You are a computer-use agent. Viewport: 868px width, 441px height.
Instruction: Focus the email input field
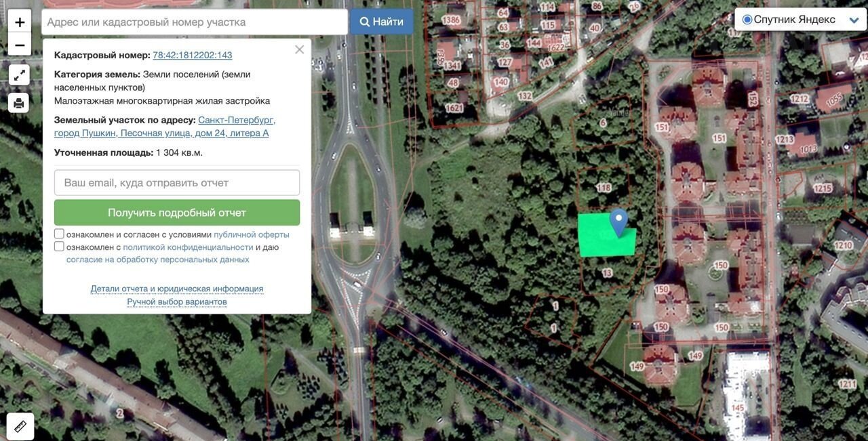coord(177,183)
